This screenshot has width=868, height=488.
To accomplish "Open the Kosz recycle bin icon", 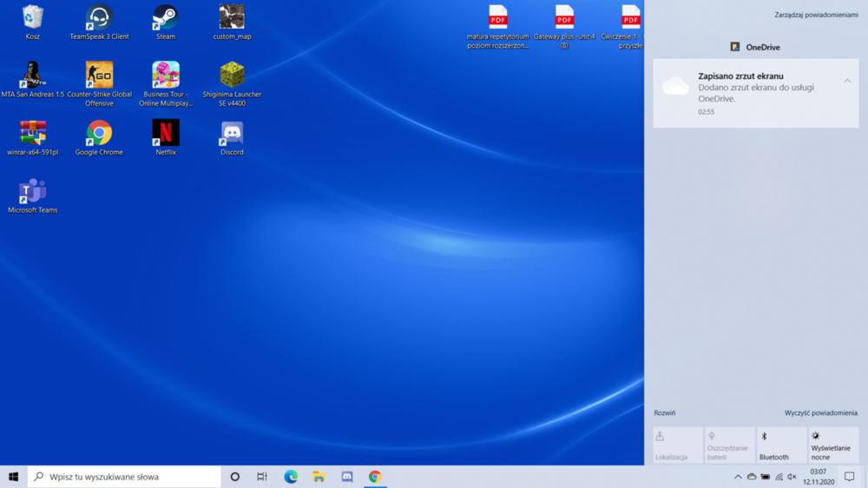I will pos(33,23).
